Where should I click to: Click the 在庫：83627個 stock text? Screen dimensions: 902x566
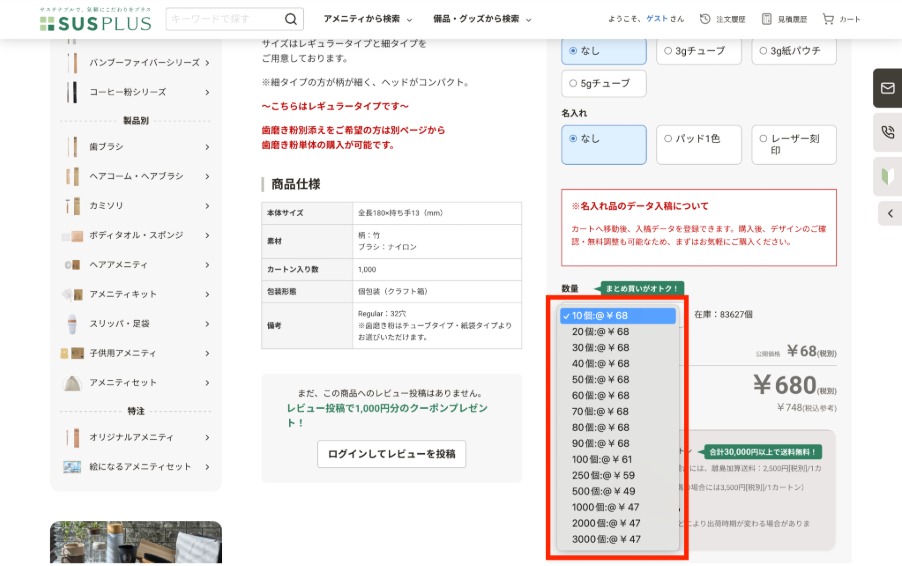[x=723, y=315]
